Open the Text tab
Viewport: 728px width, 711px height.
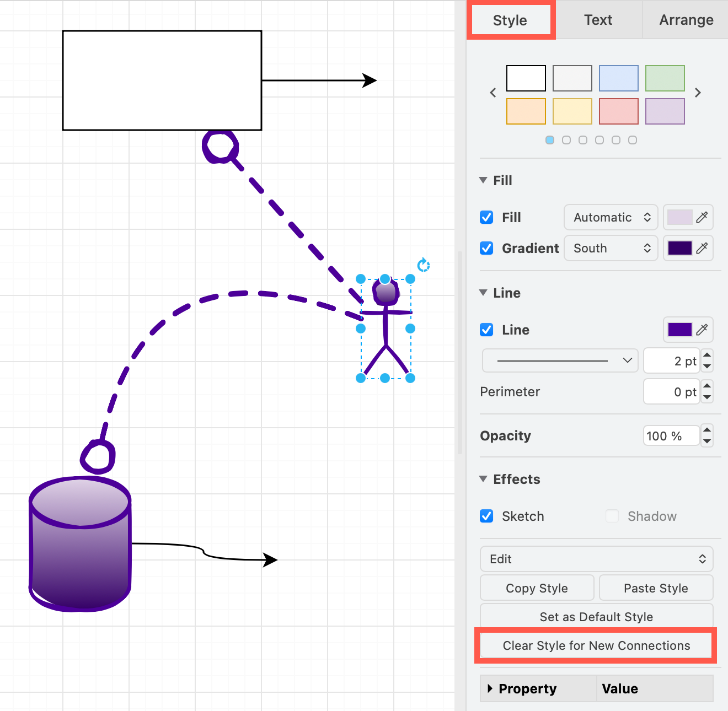[x=598, y=20]
